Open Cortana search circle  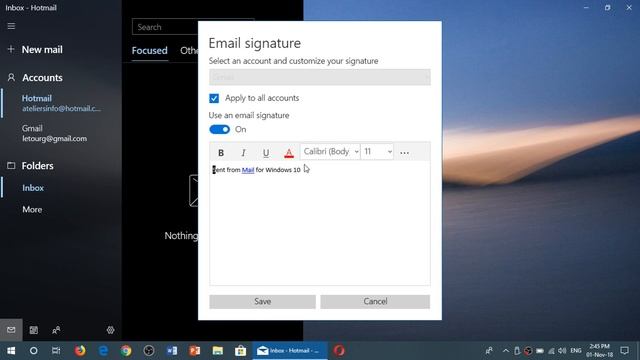tap(33, 351)
